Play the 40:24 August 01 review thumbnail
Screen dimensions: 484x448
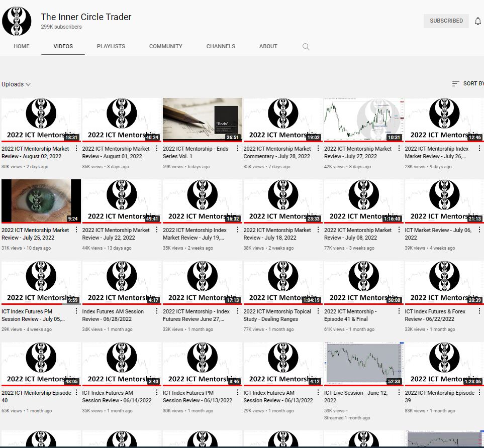[x=122, y=120]
